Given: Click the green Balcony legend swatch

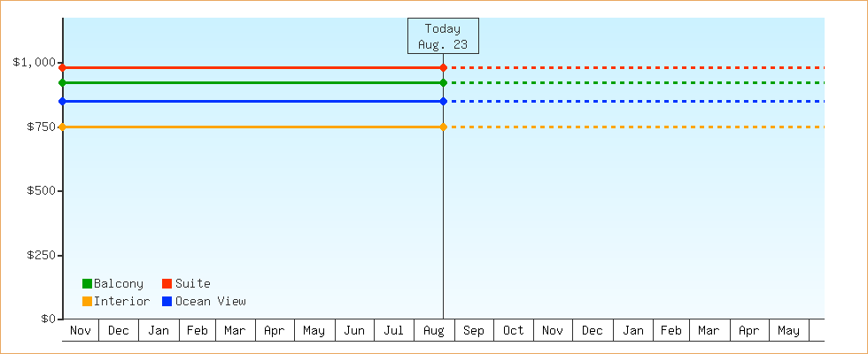Looking at the screenshot, I should (87, 284).
